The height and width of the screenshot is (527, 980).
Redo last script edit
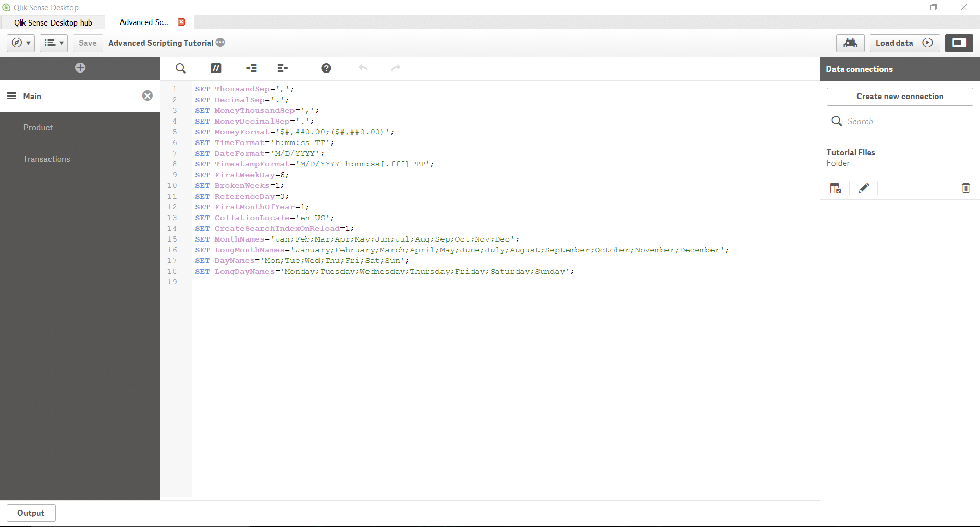(396, 68)
